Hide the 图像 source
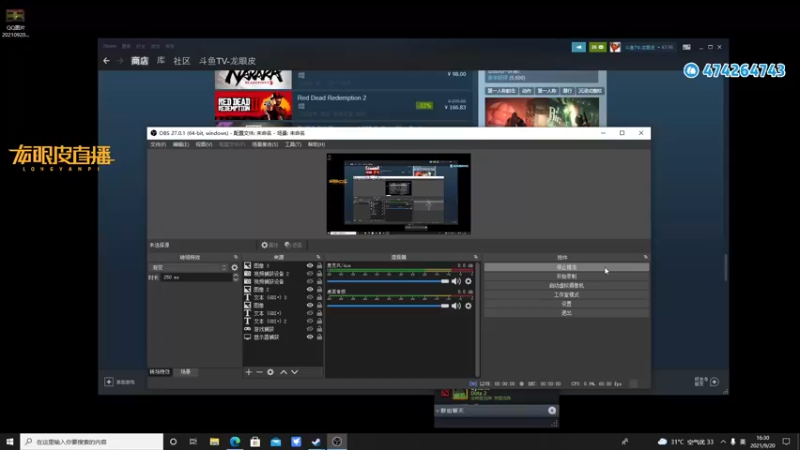Screen dimensions: 800x450 [x=310, y=305]
